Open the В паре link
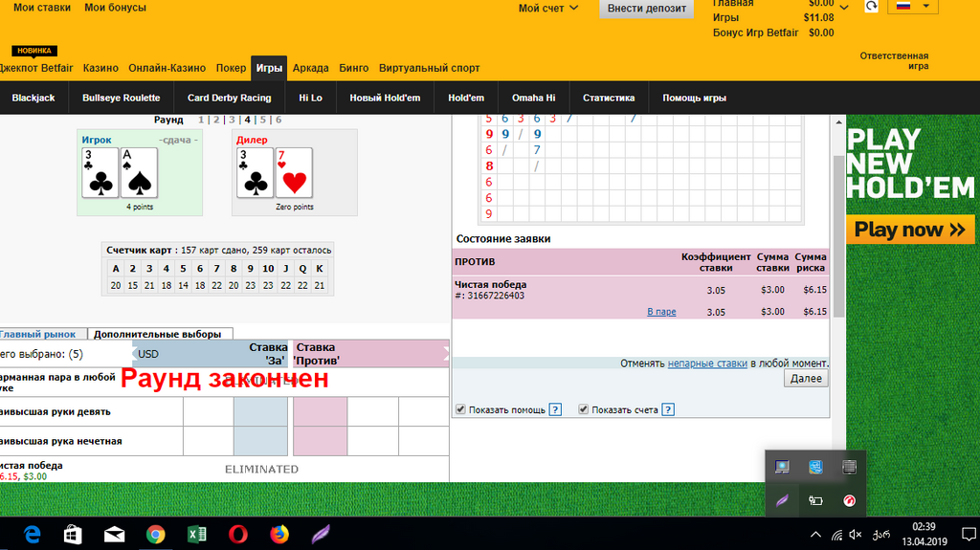The width and height of the screenshot is (980, 550). [661, 312]
